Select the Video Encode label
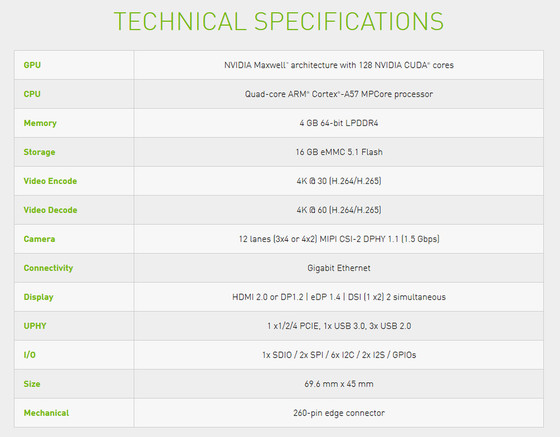Image resolution: width=560 pixels, height=437 pixels. click(x=50, y=181)
